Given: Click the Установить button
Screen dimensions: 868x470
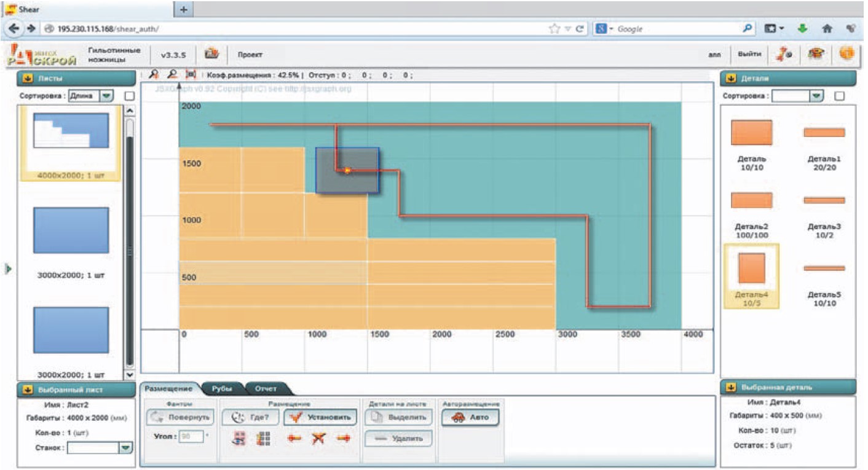Looking at the screenshot, I should [x=320, y=417].
